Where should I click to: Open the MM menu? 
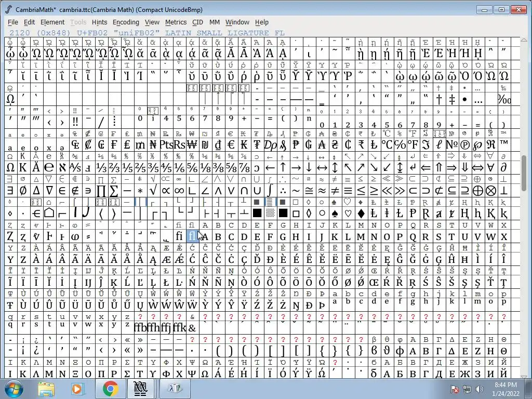[215, 22]
